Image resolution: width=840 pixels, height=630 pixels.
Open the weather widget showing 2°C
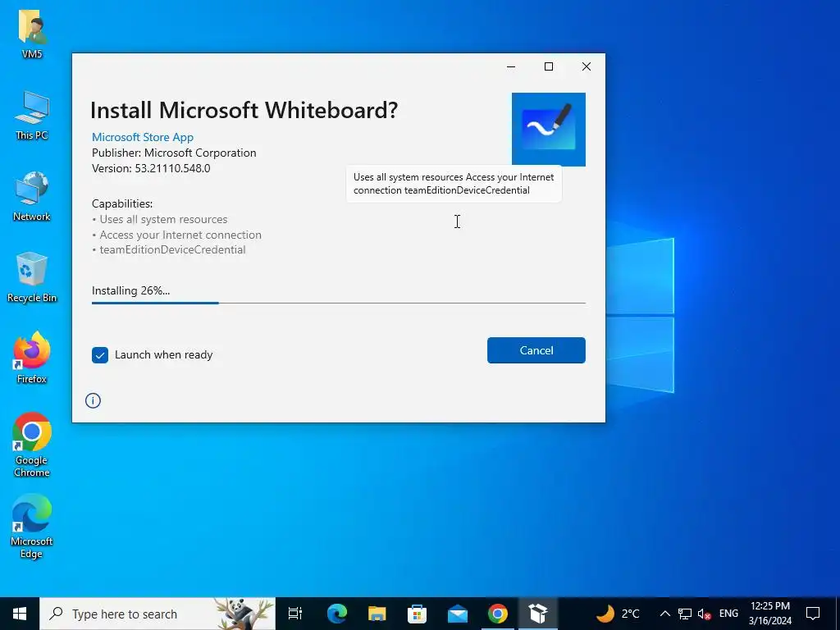(618, 614)
